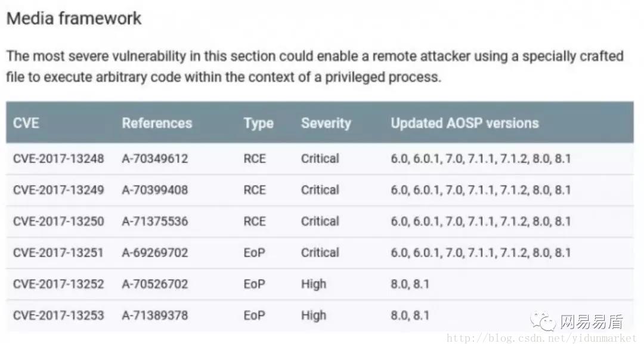Select the CVE-2017-13250 cell
Image resolution: width=644 pixels, height=350 pixels.
pos(58,221)
